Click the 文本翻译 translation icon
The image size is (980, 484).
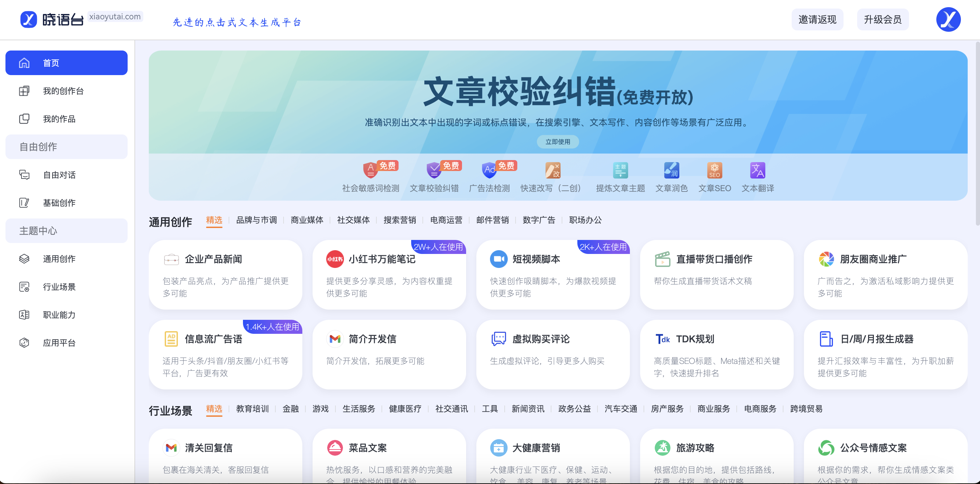click(758, 170)
